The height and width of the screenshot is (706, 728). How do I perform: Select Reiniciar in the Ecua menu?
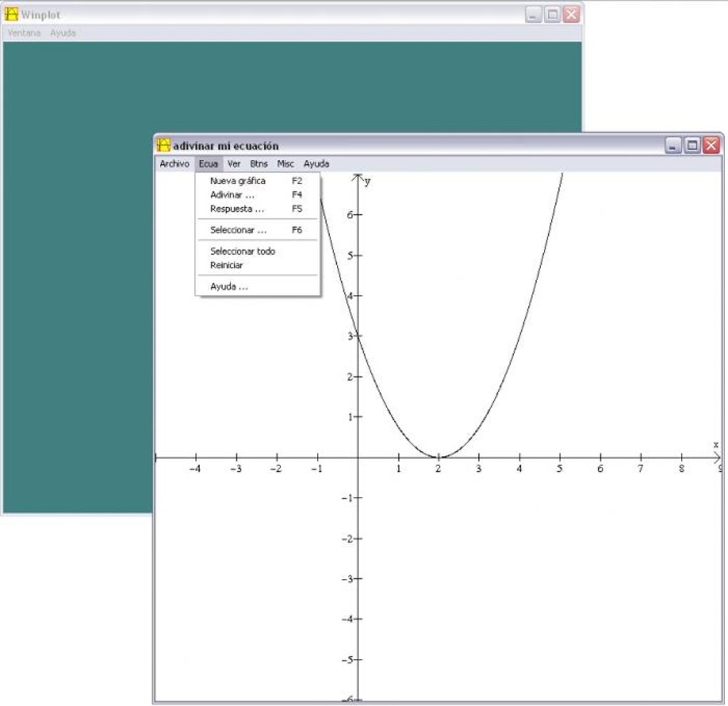(257, 266)
